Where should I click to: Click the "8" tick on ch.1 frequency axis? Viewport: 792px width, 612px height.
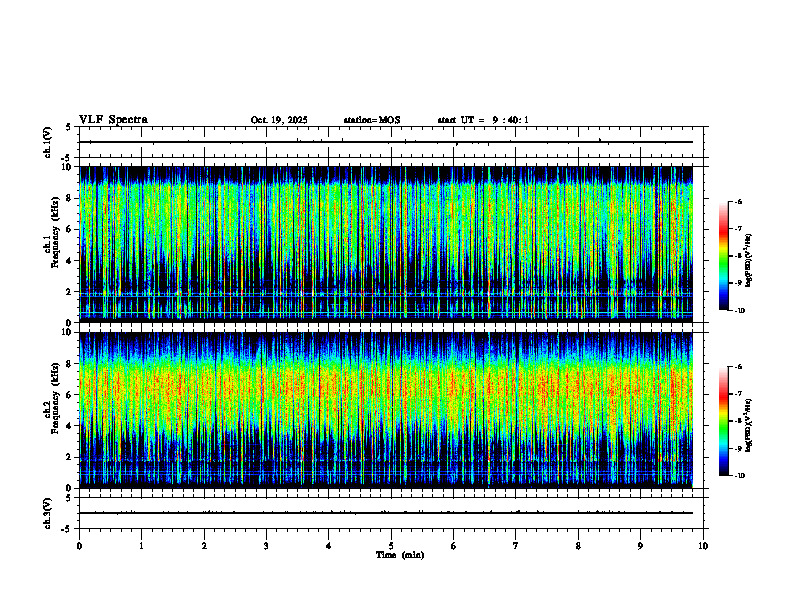(71, 198)
